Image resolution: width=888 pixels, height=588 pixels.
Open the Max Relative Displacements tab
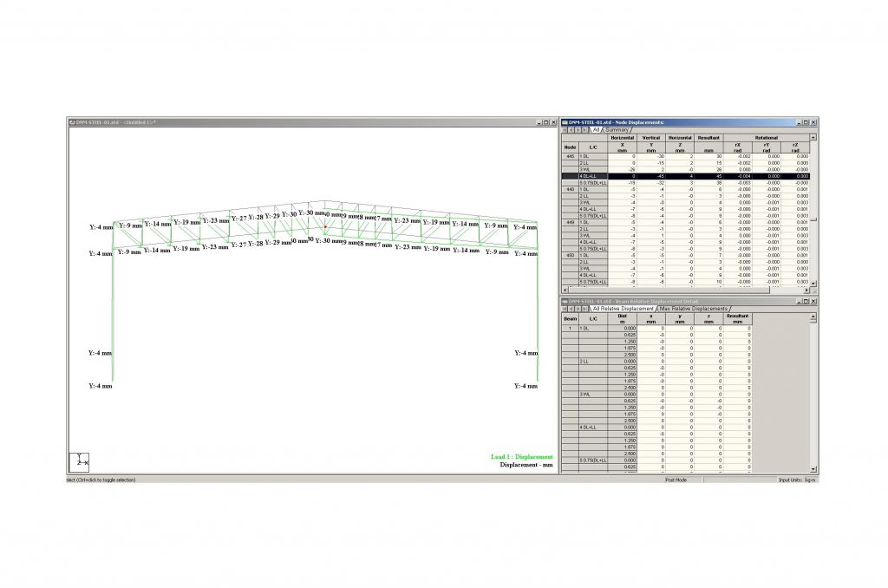[x=693, y=309]
